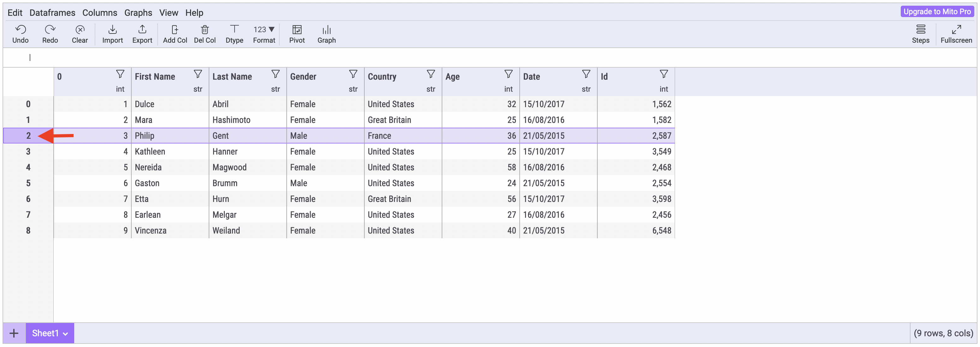Select row index 0
Viewport: 980px width, 347px height.
point(28,104)
